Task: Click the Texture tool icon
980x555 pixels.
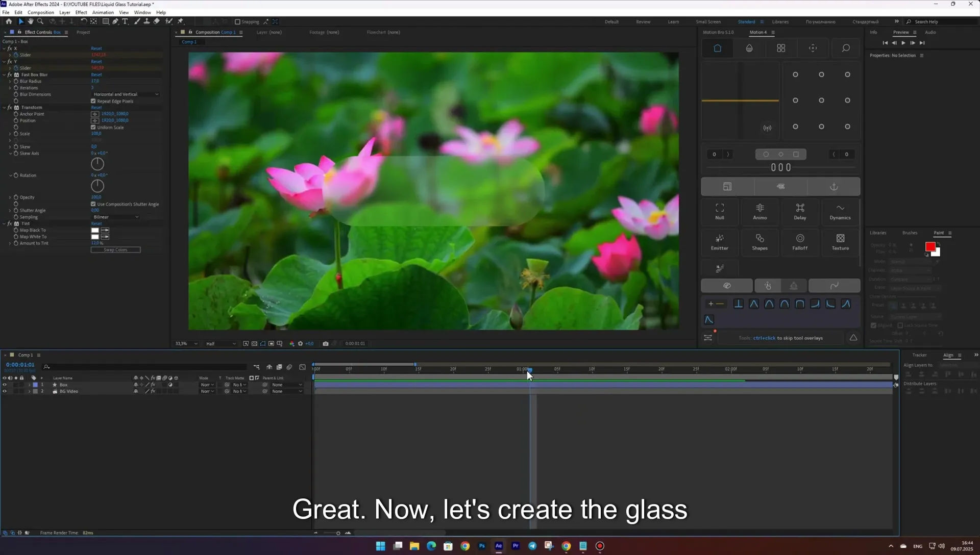Action: tap(840, 242)
